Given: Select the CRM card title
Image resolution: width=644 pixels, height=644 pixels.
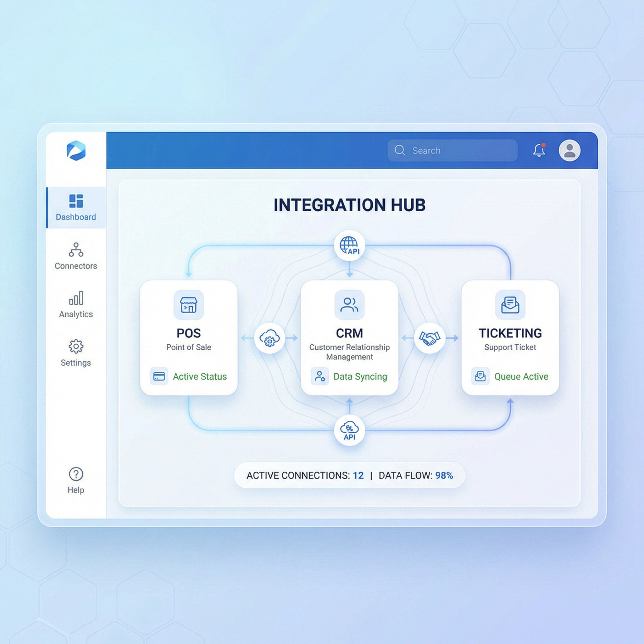Looking at the screenshot, I should (349, 333).
